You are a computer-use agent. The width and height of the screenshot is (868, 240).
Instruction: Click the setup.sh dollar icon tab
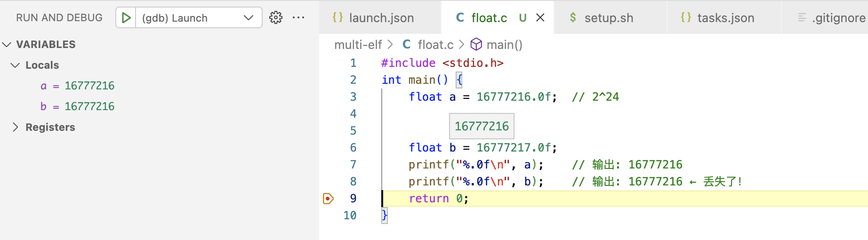[573, 18]
